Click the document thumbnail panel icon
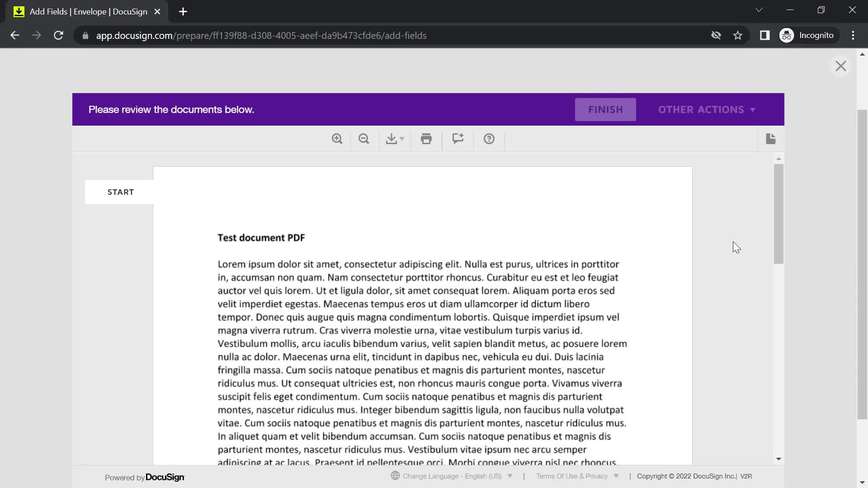The image size is (868, 488). (x=771, y=138)
